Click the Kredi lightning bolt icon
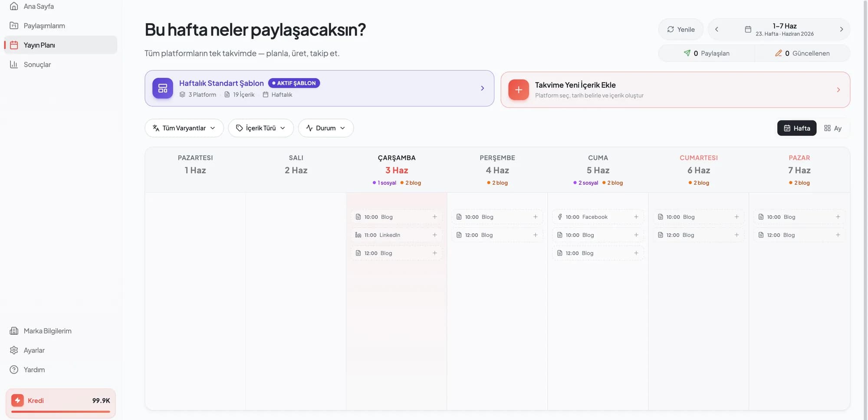 (x=17, y=400)
